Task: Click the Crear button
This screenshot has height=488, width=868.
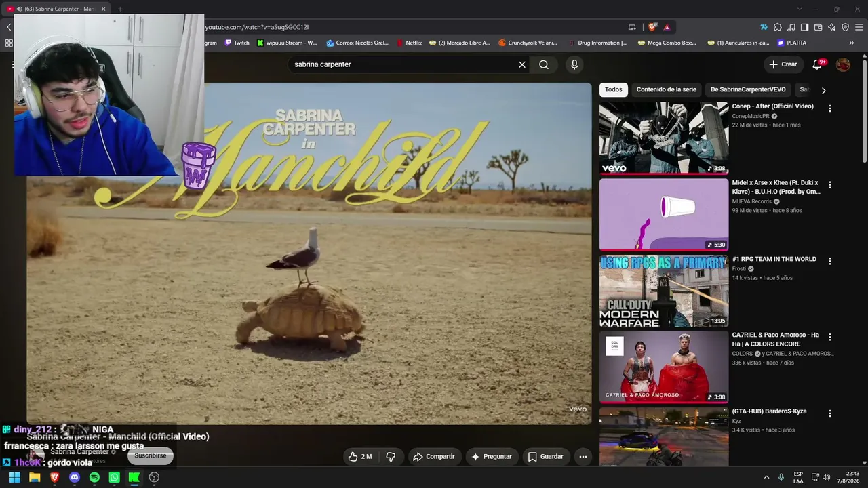Action: (x=783, y=64)
